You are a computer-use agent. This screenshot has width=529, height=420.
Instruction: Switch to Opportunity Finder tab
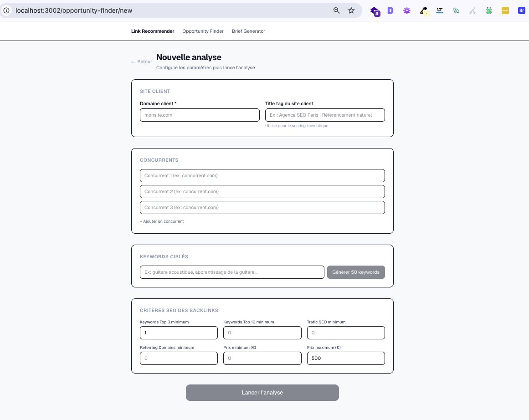(x=203, y=31)
